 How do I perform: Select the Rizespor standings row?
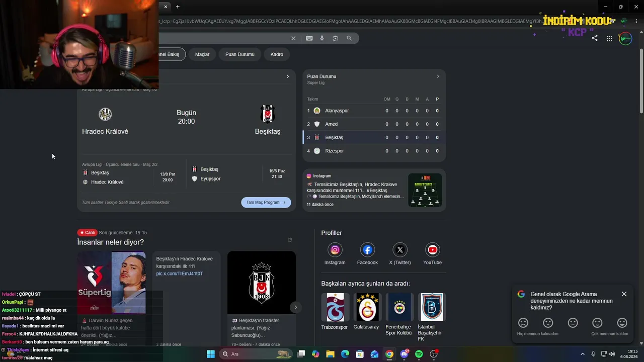(374, 151)
